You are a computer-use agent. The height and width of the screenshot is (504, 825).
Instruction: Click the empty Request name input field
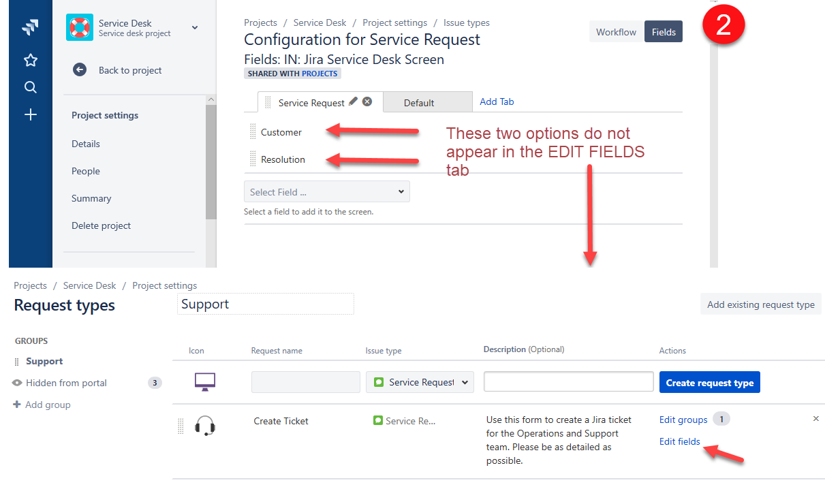[x=306, y=382]
